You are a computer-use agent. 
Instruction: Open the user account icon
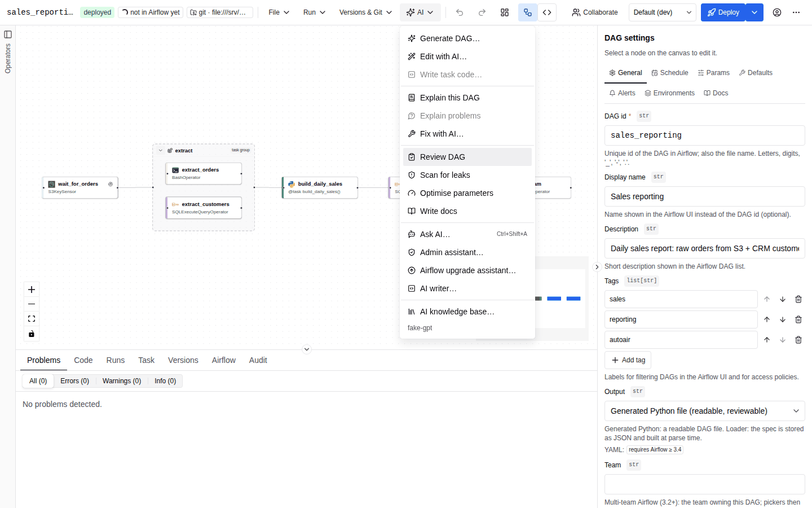[777, 12]
